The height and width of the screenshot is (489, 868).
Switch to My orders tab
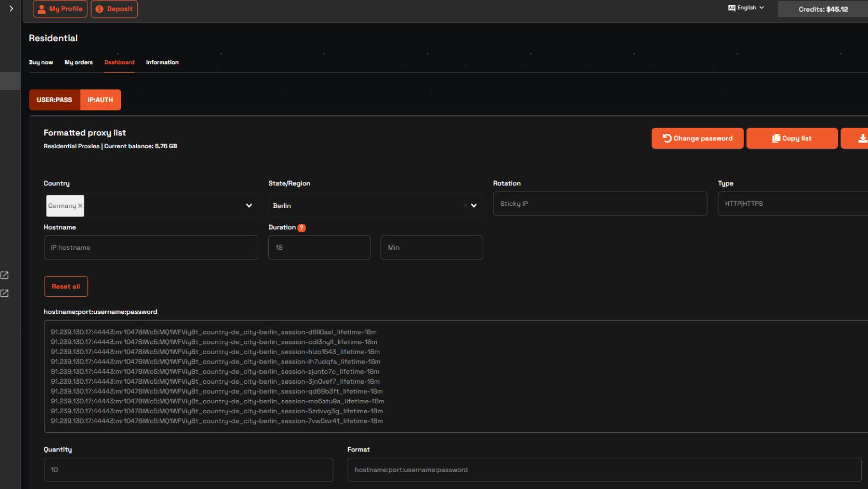(78, 62)
